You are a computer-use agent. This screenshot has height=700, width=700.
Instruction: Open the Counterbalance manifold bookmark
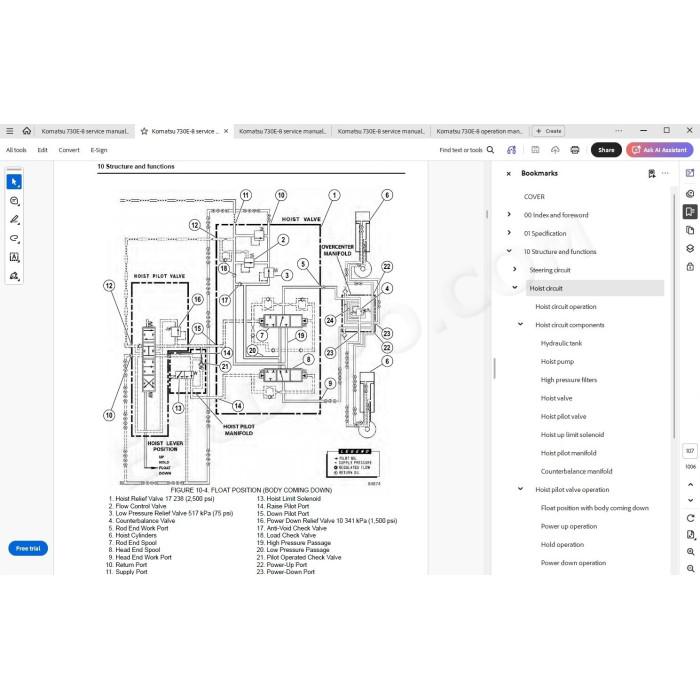[x=576, y=471]
